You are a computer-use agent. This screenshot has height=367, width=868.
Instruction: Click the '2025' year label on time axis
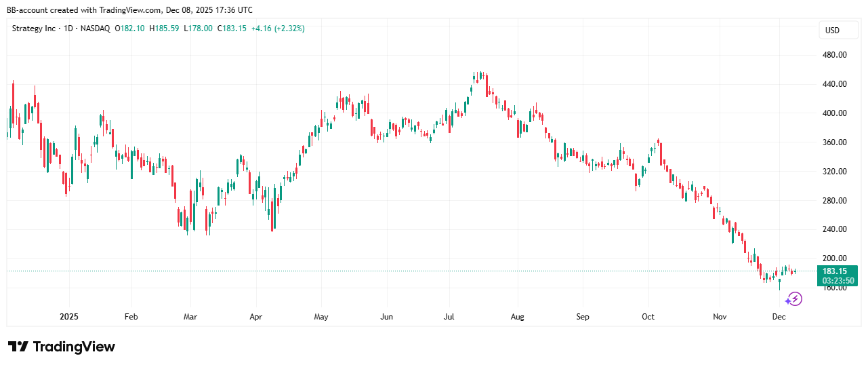pos(70,317)
